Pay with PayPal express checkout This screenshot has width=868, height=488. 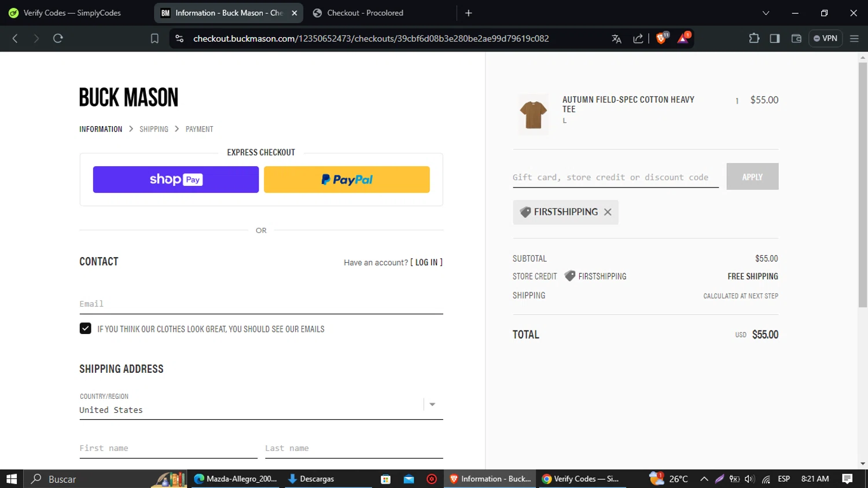click(x=347, y=179)
